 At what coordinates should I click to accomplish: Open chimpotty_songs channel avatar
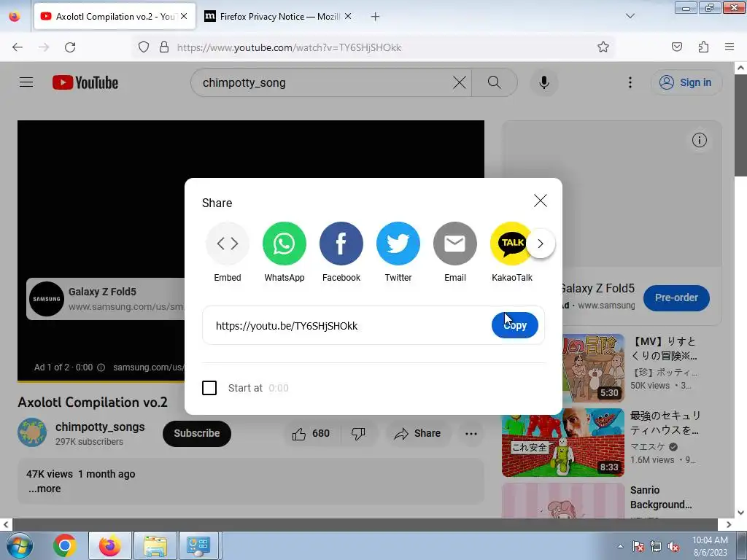coord(32,432)
